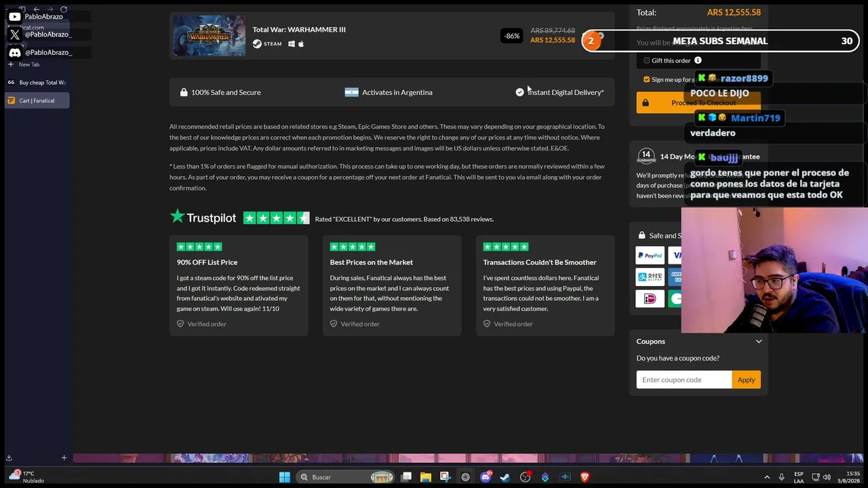Viewport: 868px width, 488px height.
Task: Open the Trustpilot logo
Action: 203,218
